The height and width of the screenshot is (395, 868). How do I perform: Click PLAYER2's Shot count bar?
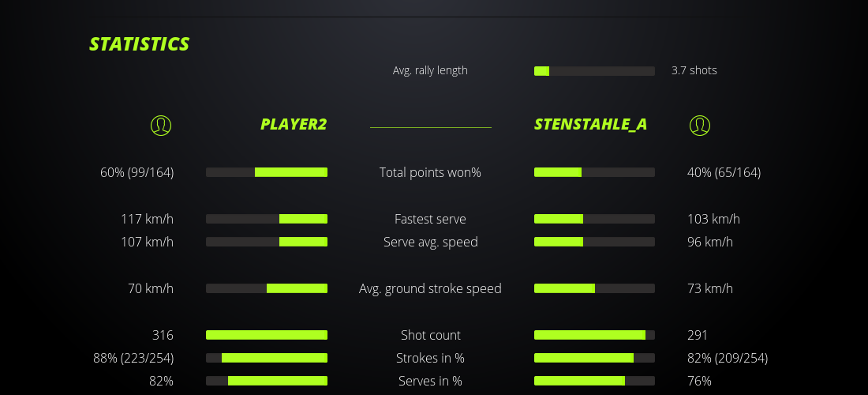coord(267,335)
